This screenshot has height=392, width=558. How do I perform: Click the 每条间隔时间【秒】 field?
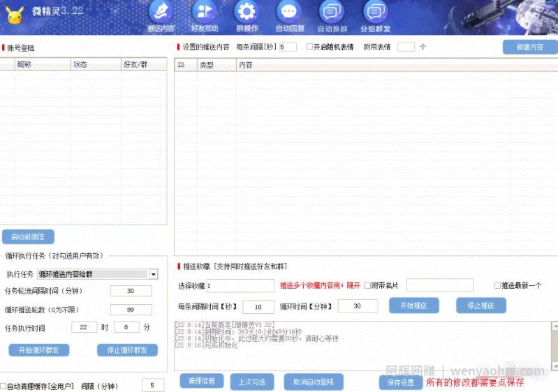coord(258,306)
